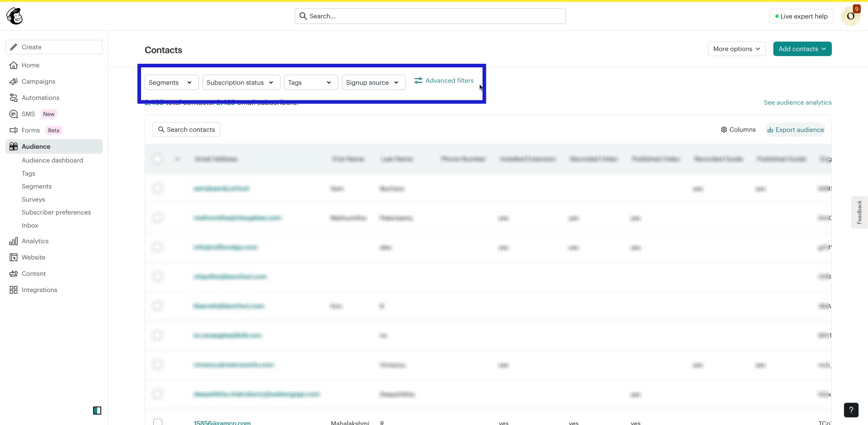Select the Automations sidebar icon
This screenshot has height=425, width=868.
[14, 98]
